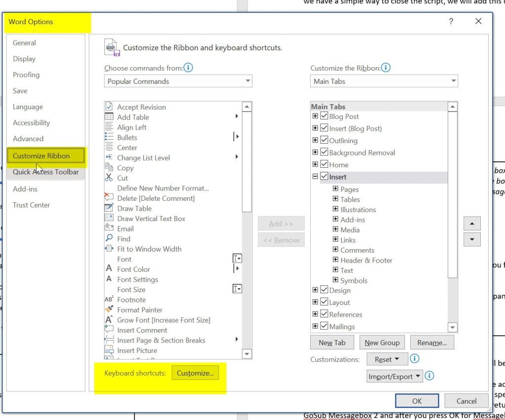Toggle the Design tab checkbox

324,290
